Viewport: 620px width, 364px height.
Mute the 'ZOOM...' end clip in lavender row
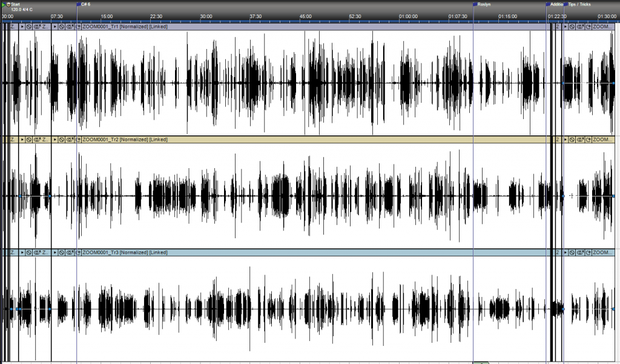[572, 27]
